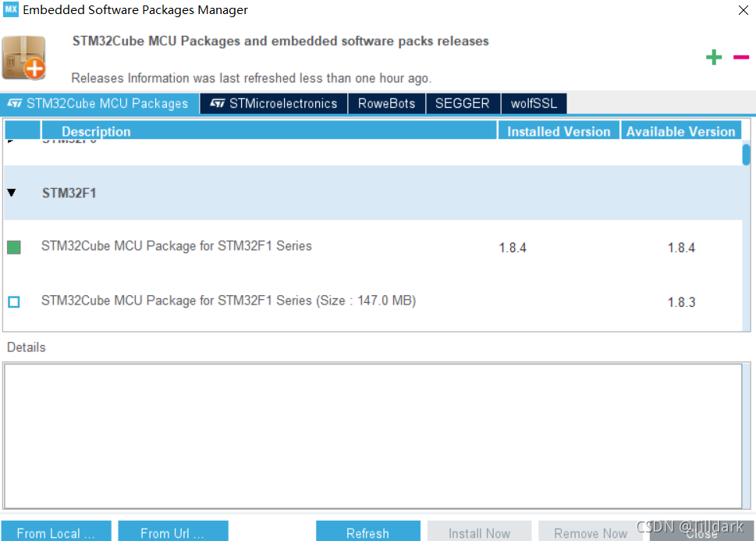Click the From Url button
The width and height of the screenshot is (756, 541).
tap(172, 532)
